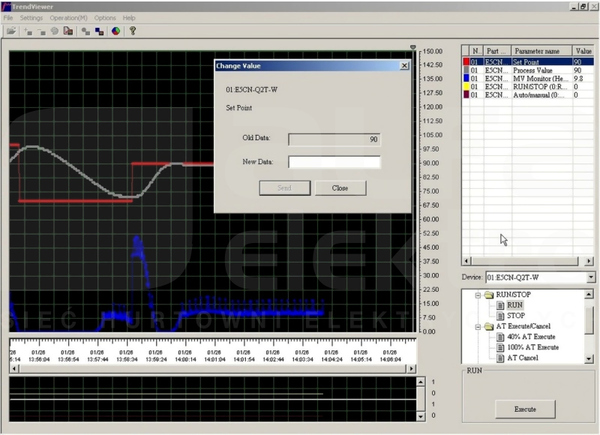Select the Process Value parameter row
This screenshot has height=435, width=600.
[528, 70]
